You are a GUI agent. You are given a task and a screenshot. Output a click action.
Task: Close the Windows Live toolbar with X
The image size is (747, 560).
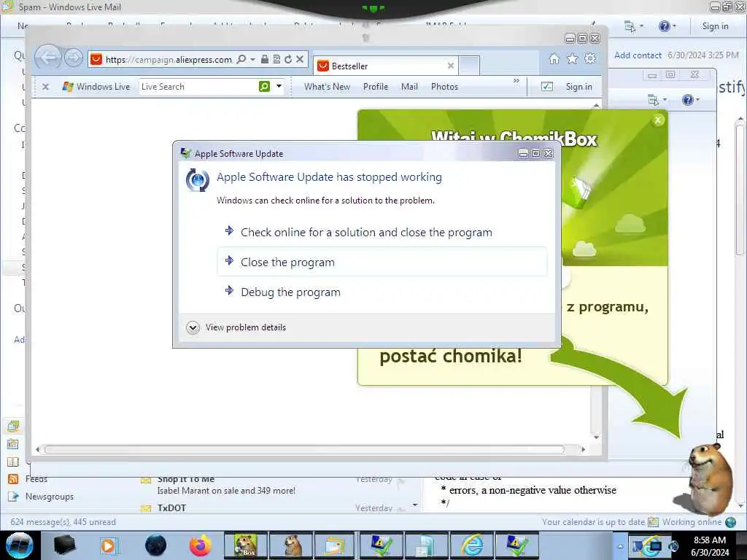[46, 87]
